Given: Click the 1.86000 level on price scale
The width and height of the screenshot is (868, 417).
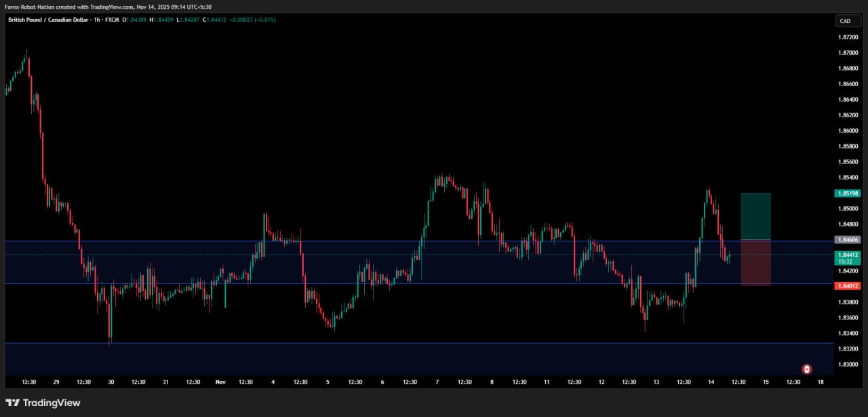Looking at the screenshot, I should click(848, 131).
